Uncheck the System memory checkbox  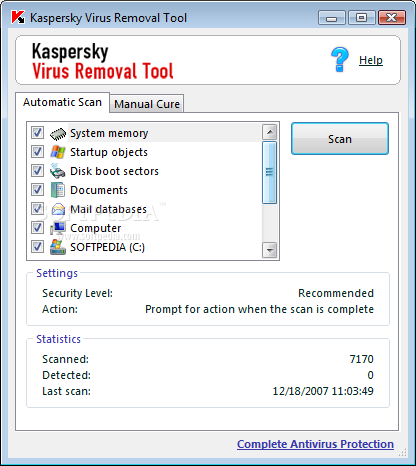pos(37,133)
